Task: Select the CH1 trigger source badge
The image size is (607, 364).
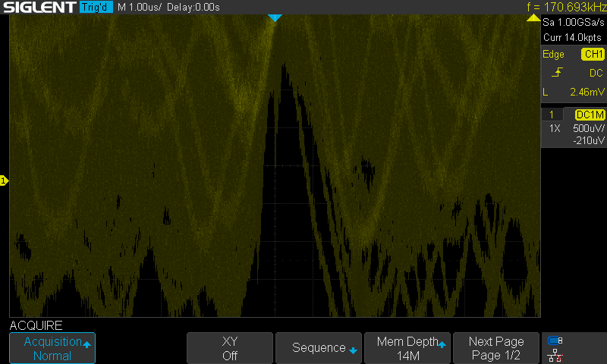Action: tap(592, 55)
